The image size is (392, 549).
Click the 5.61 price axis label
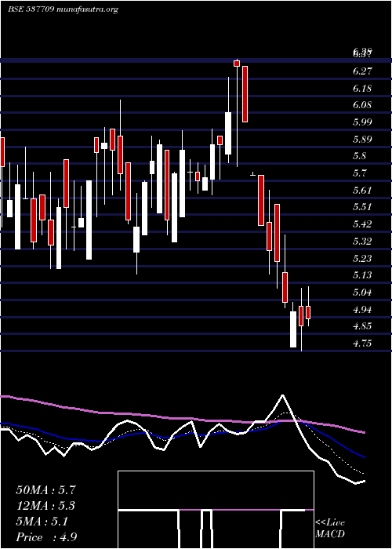pyautogui.click(x=362, y=190)
